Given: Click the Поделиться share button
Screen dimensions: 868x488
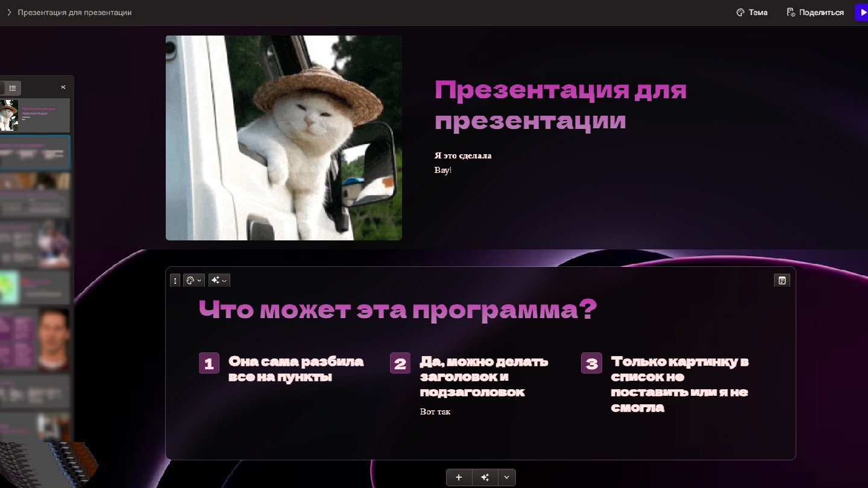Looking at the screenshot, I should (816, 12).
